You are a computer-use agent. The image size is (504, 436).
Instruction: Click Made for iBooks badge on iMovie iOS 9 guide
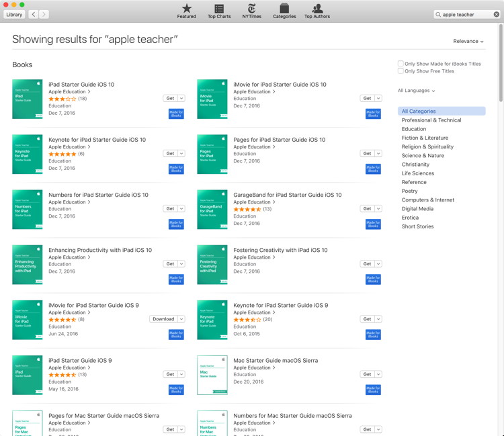[x=176, y=335]
